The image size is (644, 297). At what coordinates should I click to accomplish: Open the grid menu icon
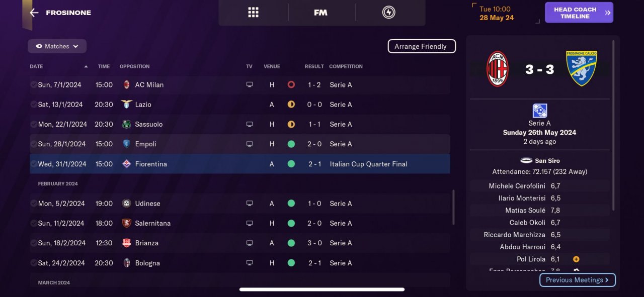pos(253,13)
